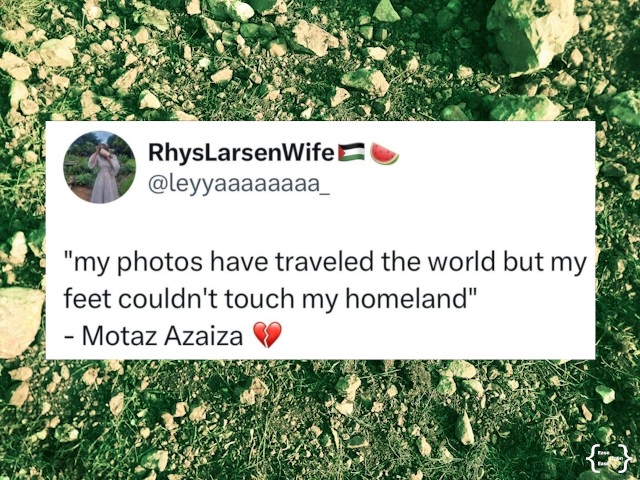Click the pale stone at the left edge
Viewport: 640px width, 480px height.
20,322
